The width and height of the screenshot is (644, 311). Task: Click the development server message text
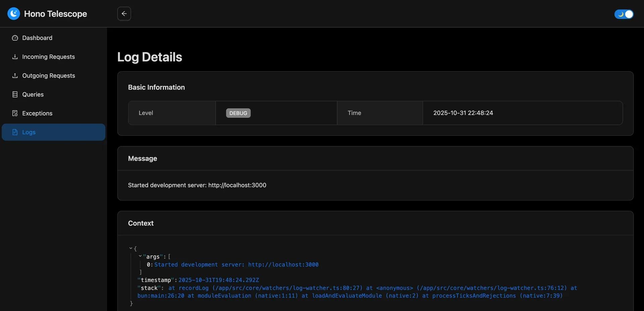point(197,185)
